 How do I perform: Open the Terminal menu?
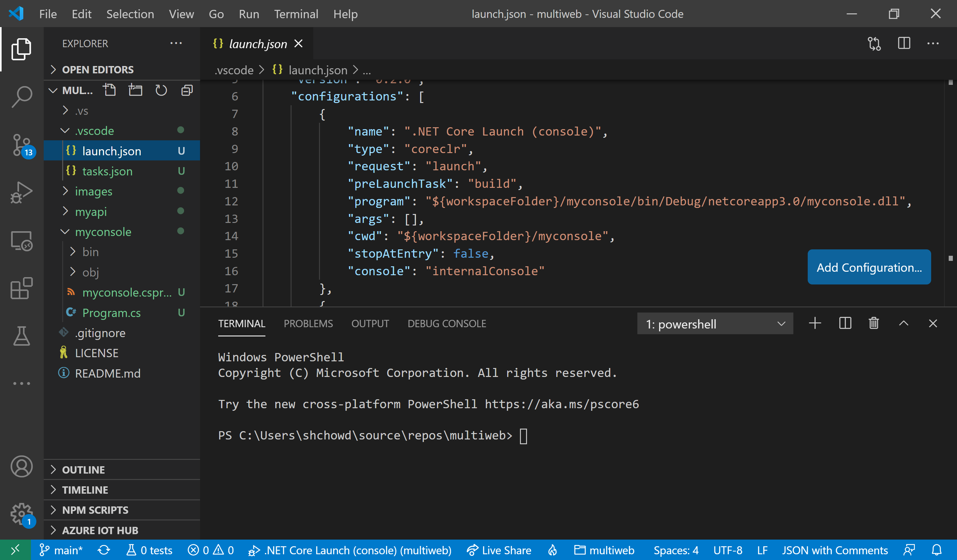(x=296, y=14)
